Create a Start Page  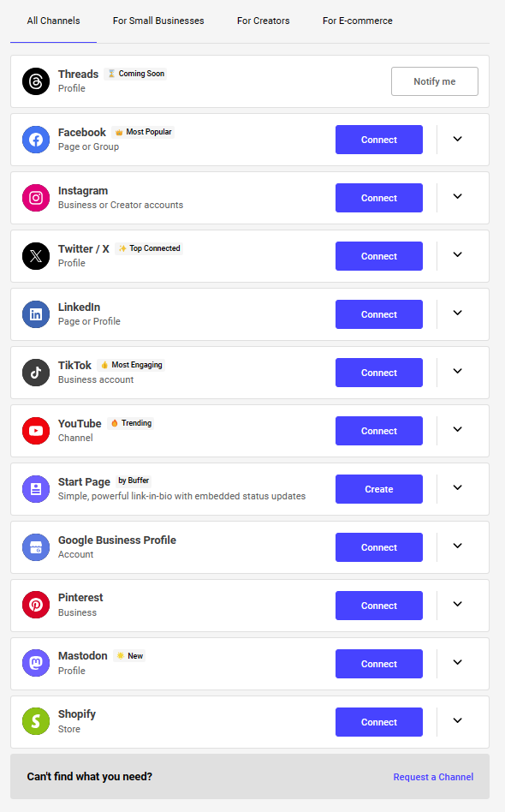(378, 489)
